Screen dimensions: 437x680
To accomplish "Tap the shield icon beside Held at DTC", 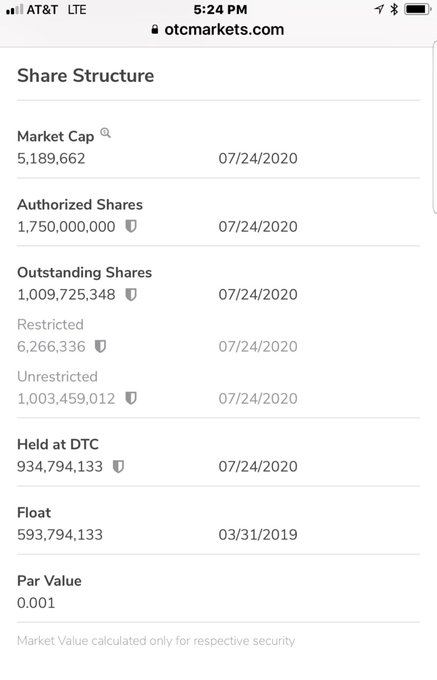I will point(118,467).
